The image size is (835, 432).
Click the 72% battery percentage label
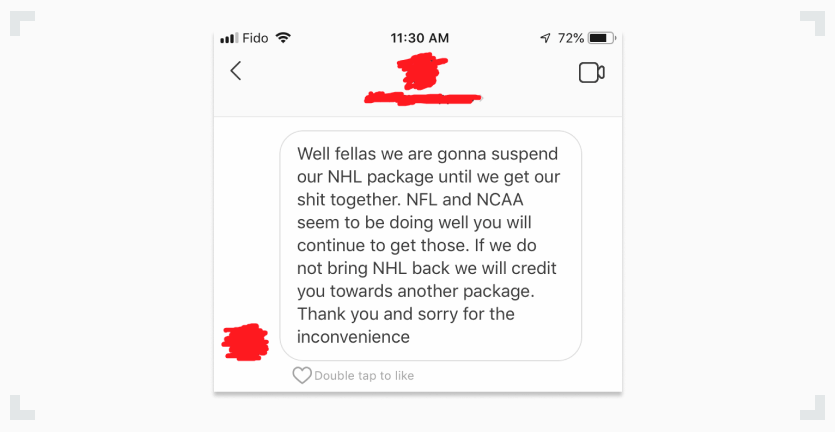point(570,38)
